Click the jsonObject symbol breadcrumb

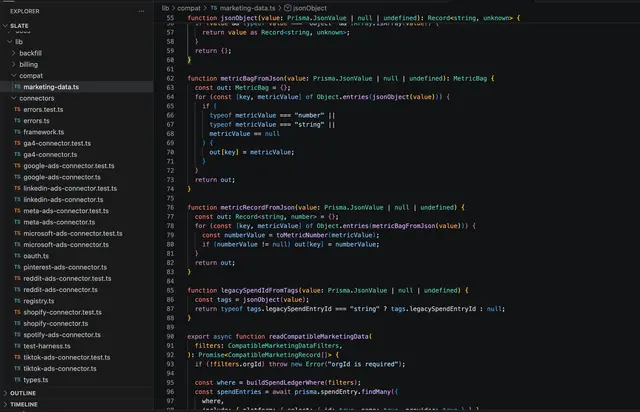309,8
